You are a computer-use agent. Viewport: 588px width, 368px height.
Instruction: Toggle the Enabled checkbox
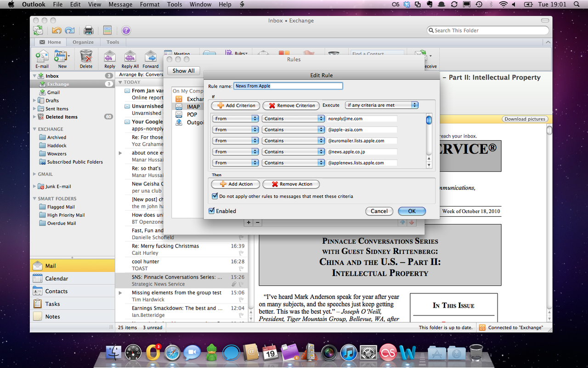pos(212,211)
